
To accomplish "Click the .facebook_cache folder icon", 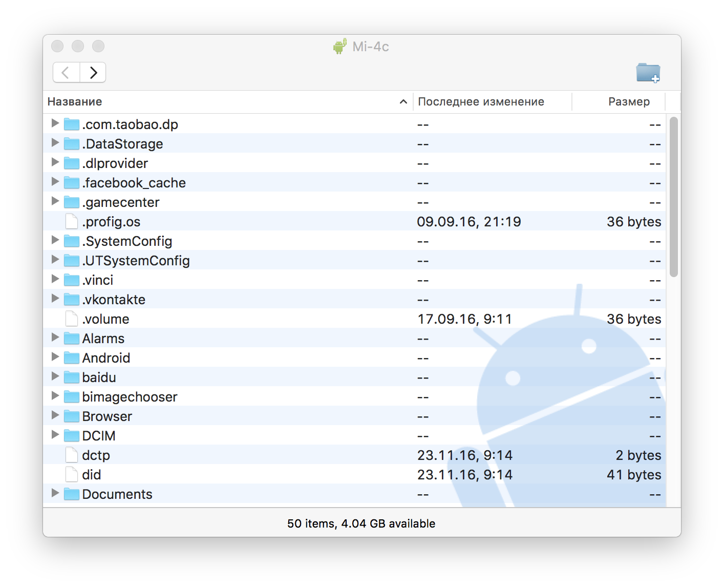I will [x=72, y=182].
